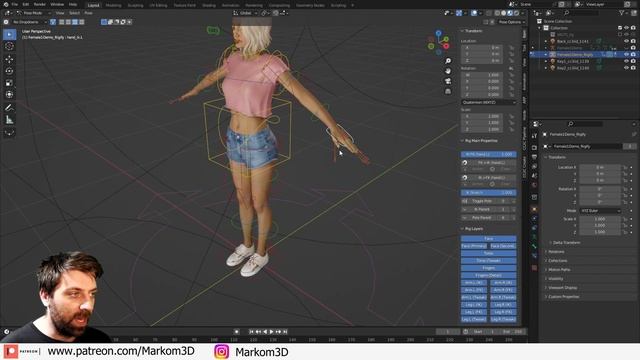
Task: Open Output properties tab icon
Action: (534, 157)
